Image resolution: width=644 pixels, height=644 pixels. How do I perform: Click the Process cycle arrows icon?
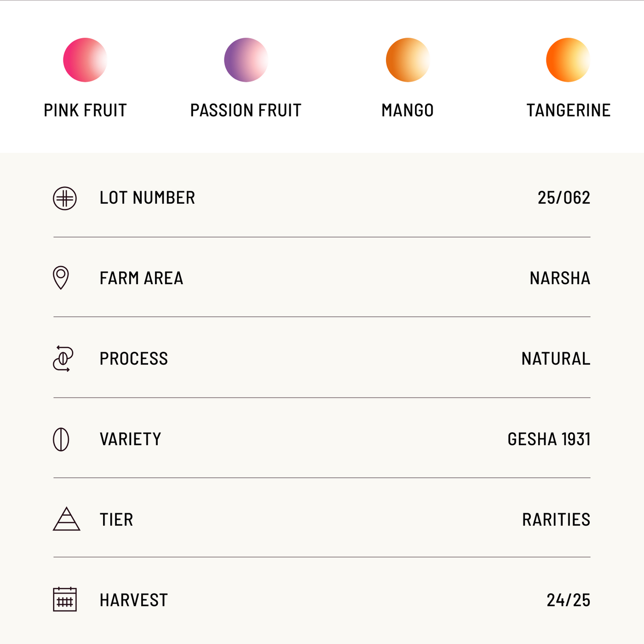(63, 358)
